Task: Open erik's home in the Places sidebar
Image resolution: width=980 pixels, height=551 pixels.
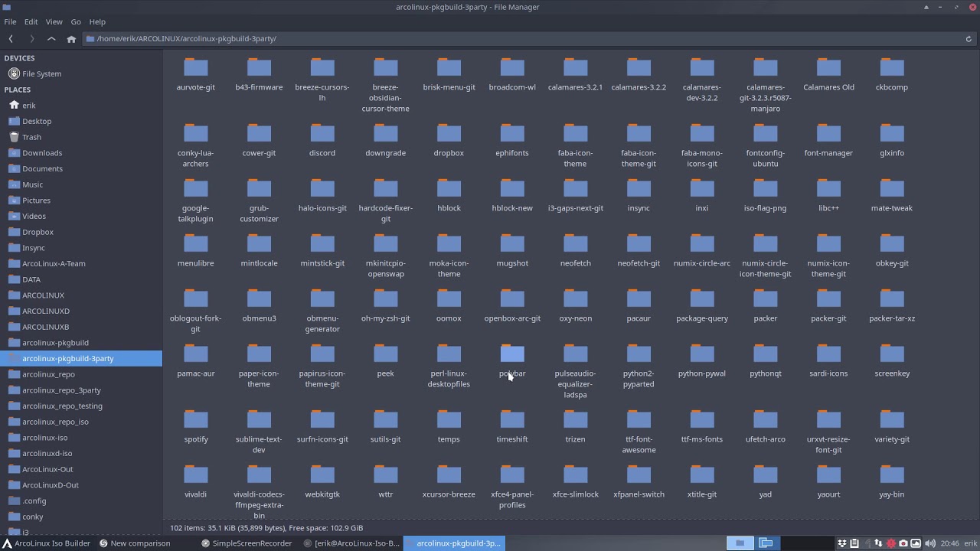Action: (81, 106)
